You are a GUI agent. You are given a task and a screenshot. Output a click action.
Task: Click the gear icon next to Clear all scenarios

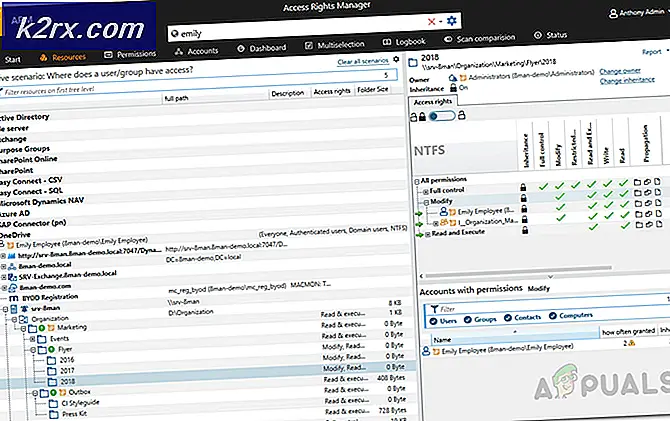click(x=396, y=59)
